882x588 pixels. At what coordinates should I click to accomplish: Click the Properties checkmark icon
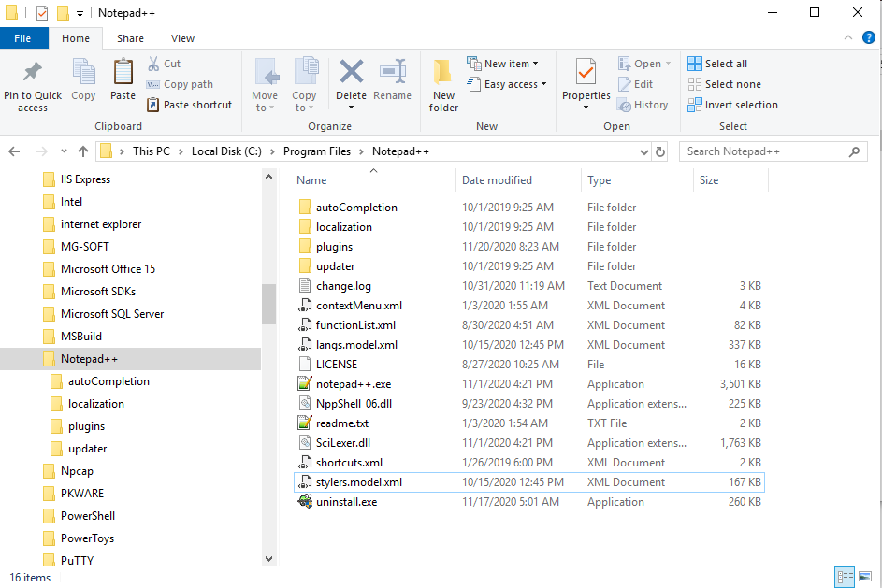(586, 72)
